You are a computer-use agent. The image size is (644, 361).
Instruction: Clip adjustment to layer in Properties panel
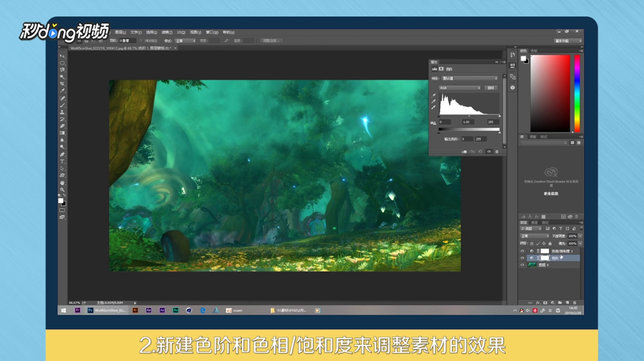464,152
